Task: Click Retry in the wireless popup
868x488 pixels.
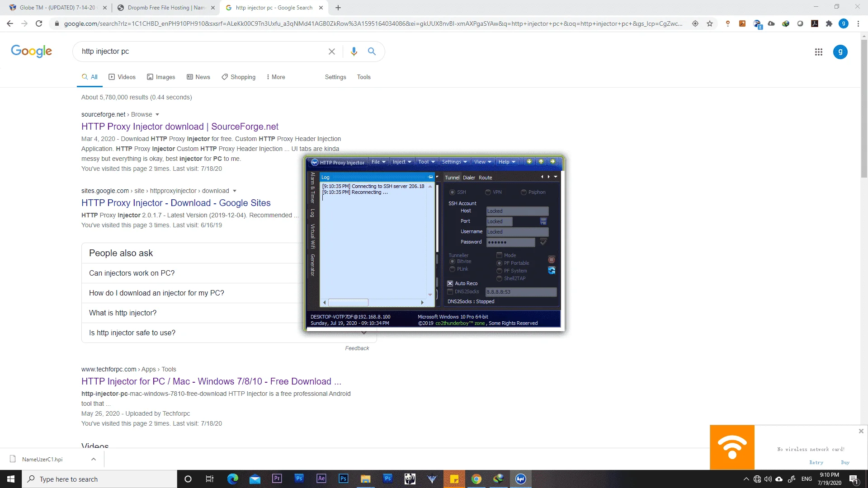Action: pos(816,462)
